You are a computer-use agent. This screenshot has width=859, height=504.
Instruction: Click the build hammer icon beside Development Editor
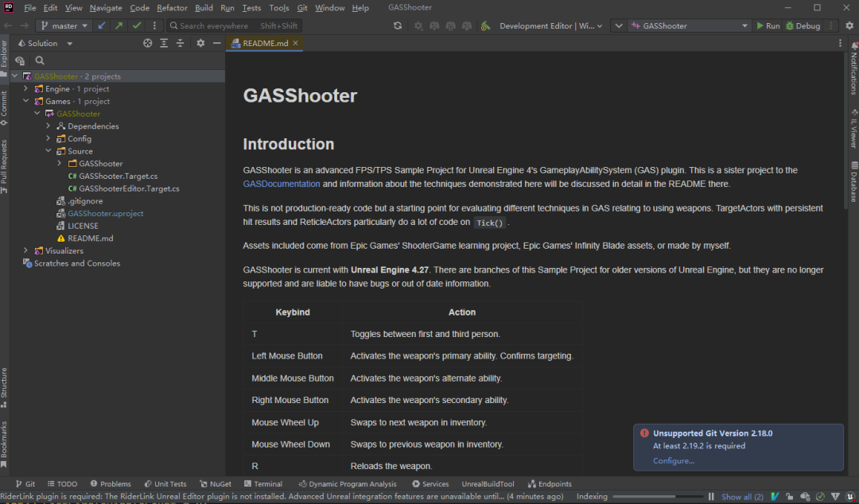click(x=485, y=25)
